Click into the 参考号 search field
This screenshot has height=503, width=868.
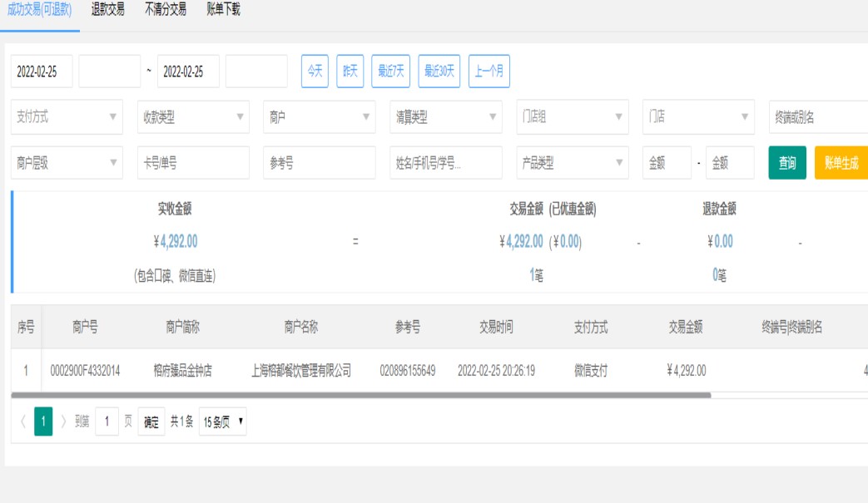coord(320,163)
